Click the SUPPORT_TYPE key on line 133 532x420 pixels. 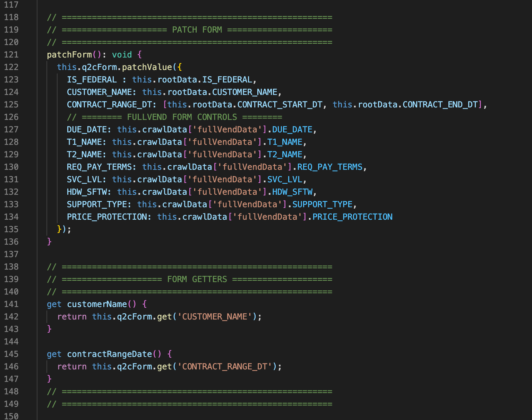(97, 204)
